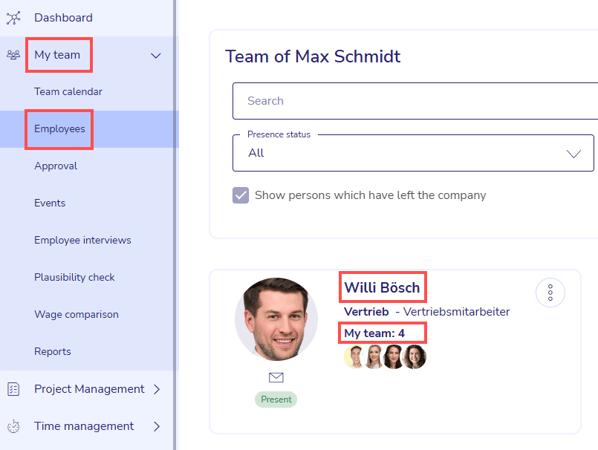Click the Project Management checklist icon
This screenshot has width=598, height=450.
pos(13,389)
